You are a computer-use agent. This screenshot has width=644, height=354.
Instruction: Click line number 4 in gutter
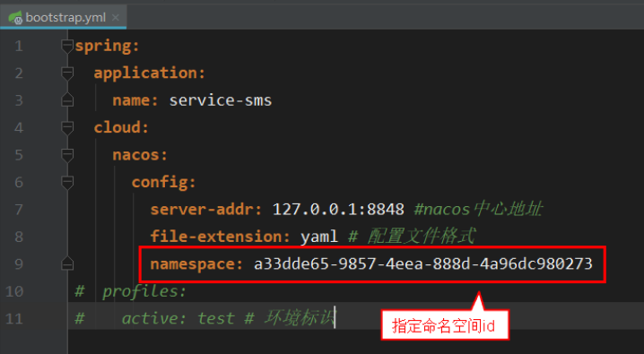pos(19,127)
